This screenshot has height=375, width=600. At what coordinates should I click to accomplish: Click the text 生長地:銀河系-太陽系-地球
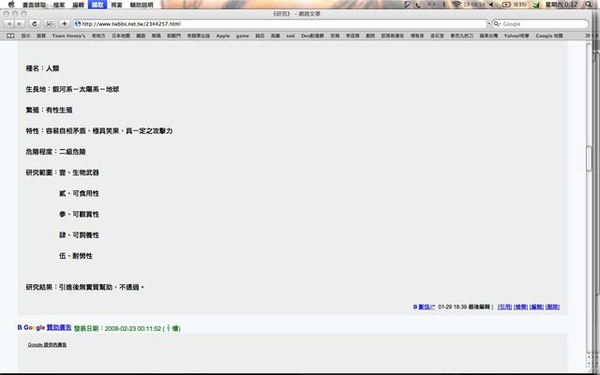coord(72,89)
